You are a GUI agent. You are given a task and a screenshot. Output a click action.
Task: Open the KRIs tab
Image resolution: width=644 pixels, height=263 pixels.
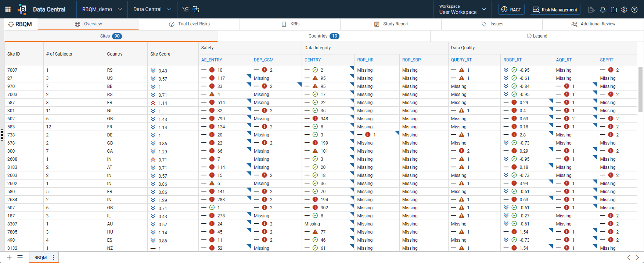[x=290, y=24]
